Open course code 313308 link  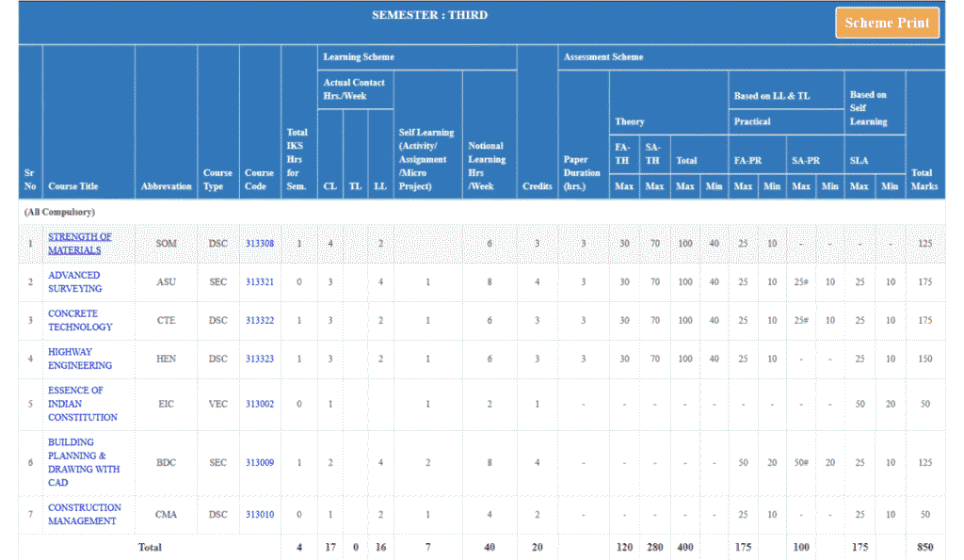point(260,244)
